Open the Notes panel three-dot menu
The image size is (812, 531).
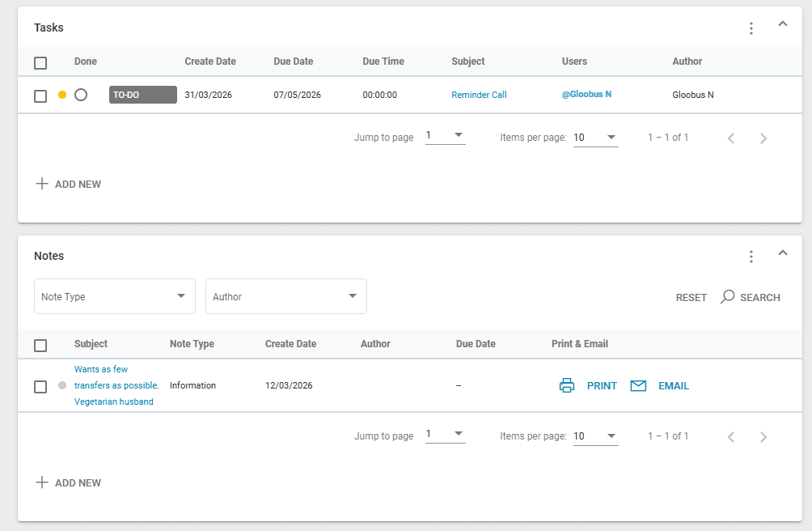(x=751, y=257)
